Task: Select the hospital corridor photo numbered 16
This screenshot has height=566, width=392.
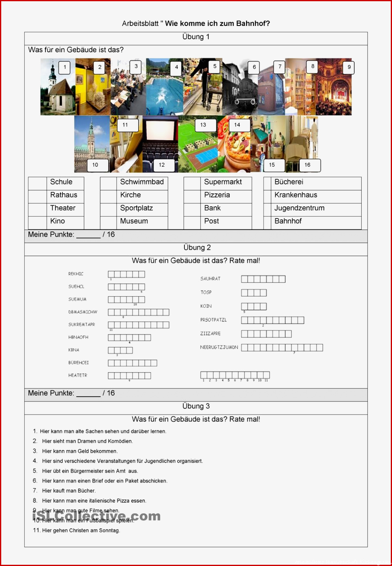Action: pos(302,144)
